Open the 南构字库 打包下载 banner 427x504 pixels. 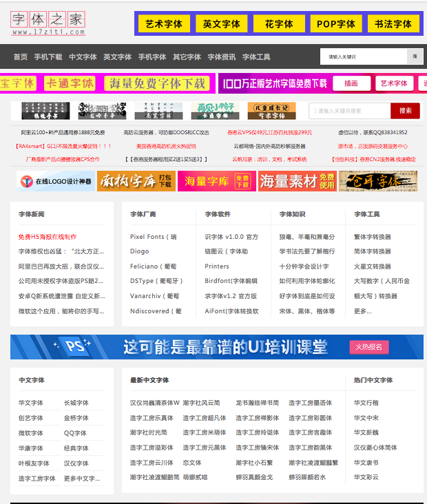point(136,181)
